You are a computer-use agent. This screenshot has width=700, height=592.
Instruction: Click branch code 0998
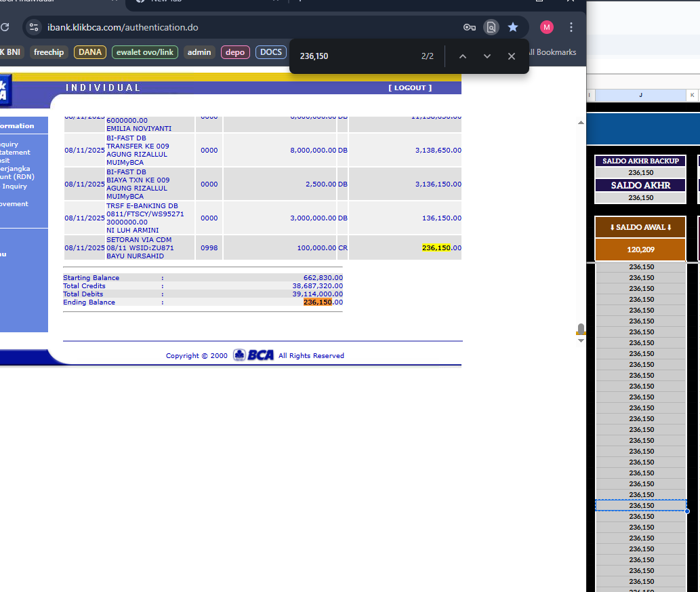[209, 248]
